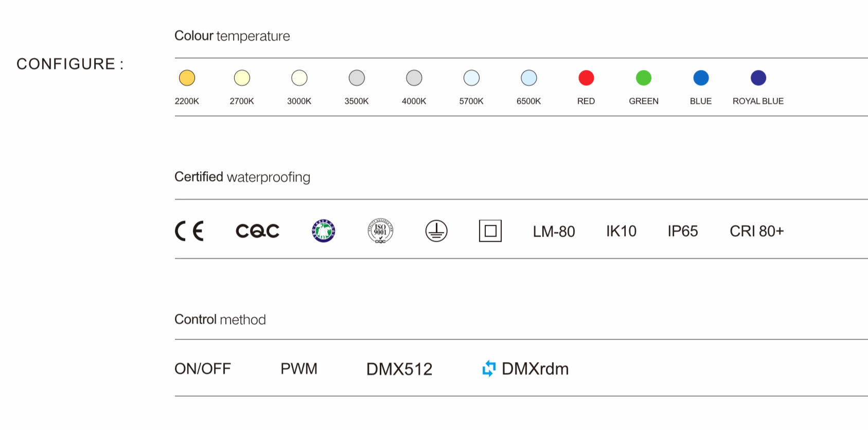Screen dimensions: 868x430
Task: Select the DMX512 control option
Action: [399, 369]
